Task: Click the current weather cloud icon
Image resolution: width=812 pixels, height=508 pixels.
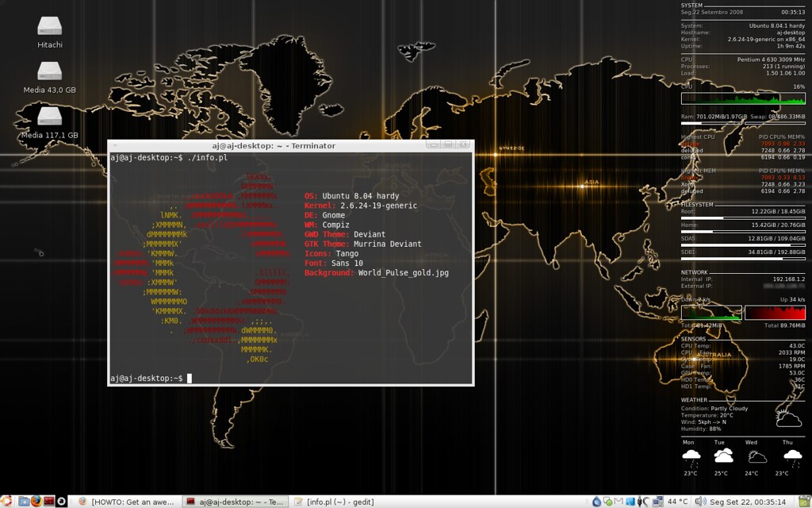Action: pos(788,418)
